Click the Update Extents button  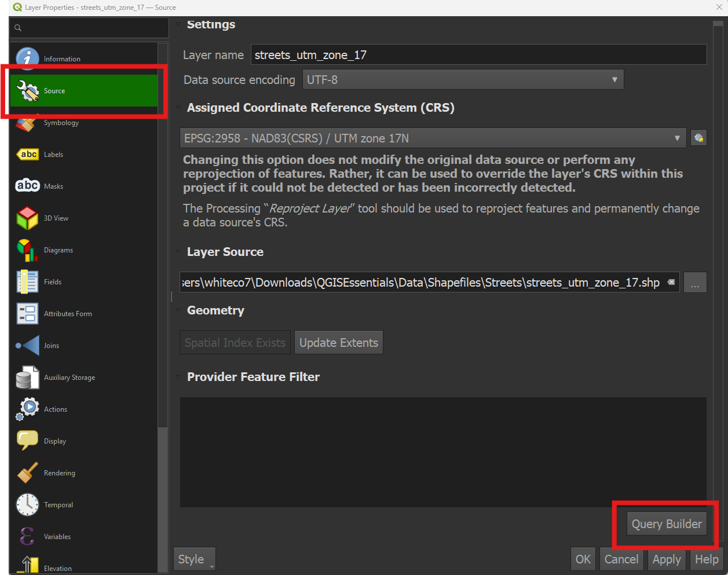coord(339,343)
